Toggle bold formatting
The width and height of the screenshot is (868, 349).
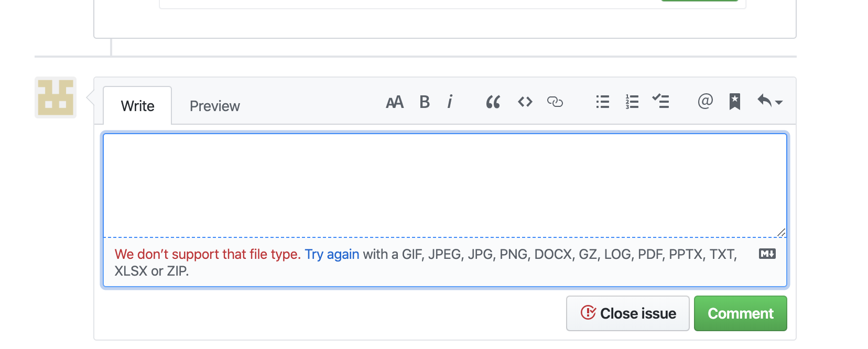pos(425,102)
